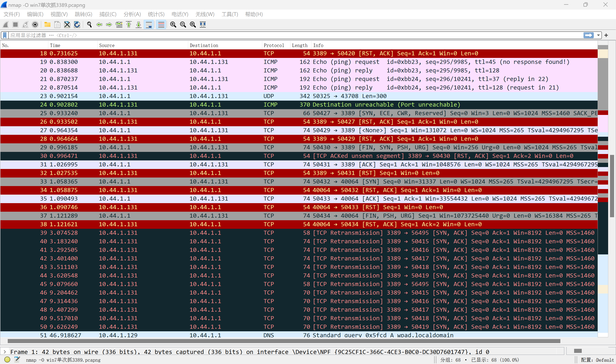Toggle packet list colorization
616x364 pixels.
click(161, 25)
